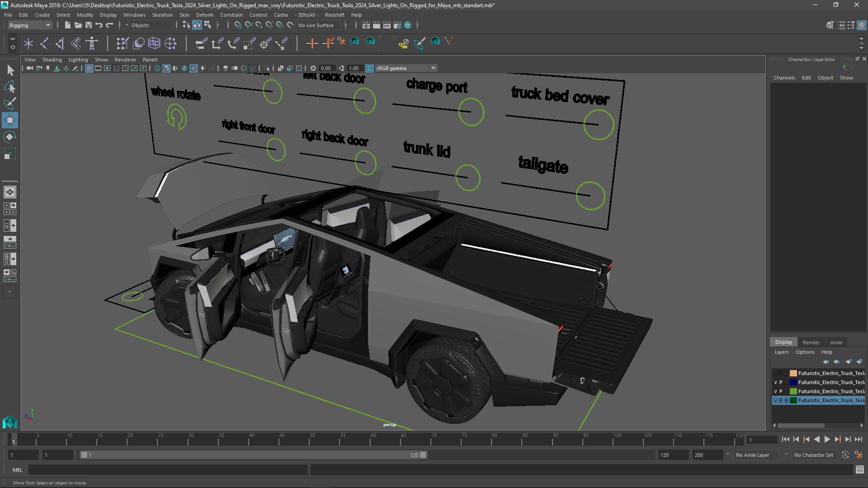Select the Create IK Handle tool
The image size is (868, 488).
[x=60, y=43]
